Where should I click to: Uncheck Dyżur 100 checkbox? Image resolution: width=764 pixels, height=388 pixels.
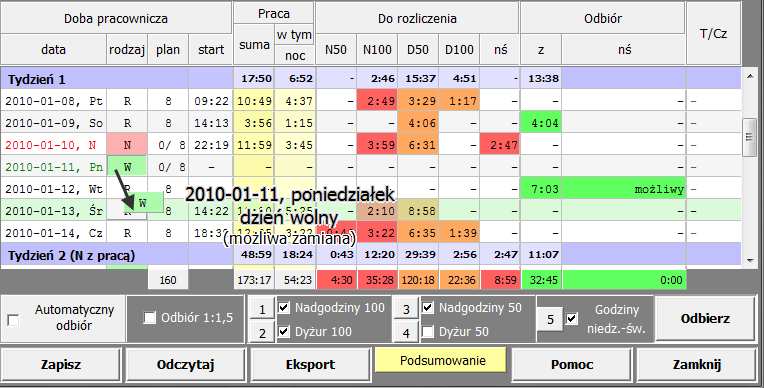coord(284,332)
